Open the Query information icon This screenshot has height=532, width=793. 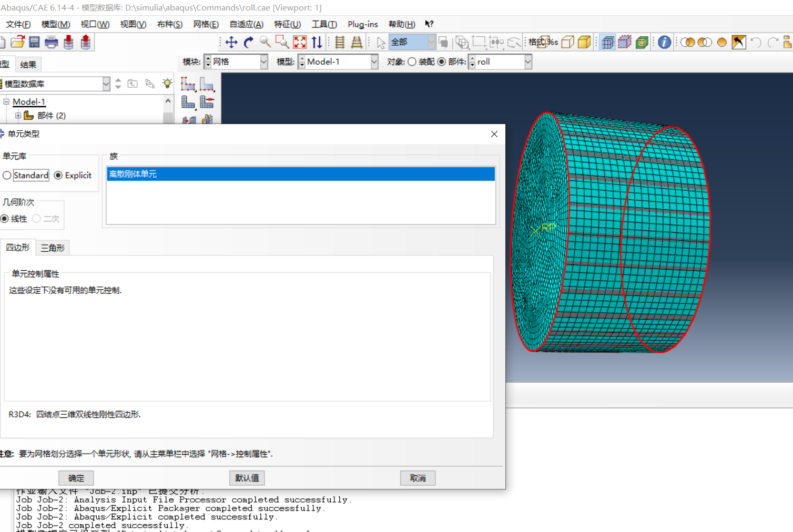[x=664, y=43]
